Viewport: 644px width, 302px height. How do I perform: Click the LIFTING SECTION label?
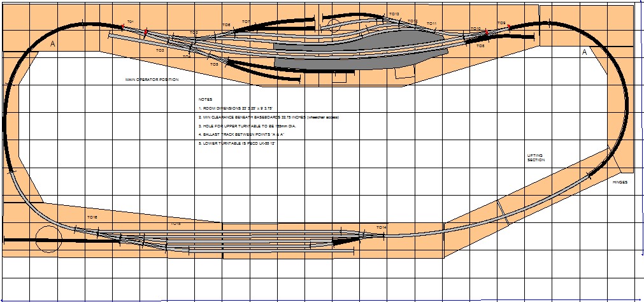(x=536, y=157)
